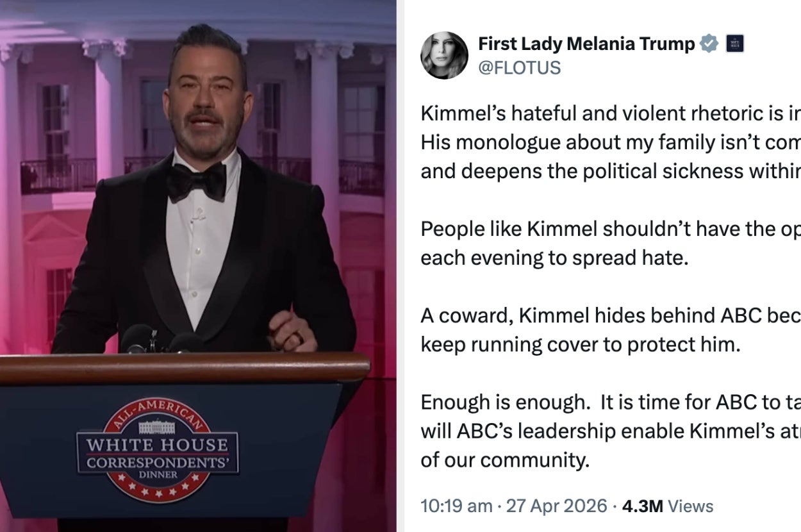Open the First Lady Melania Trump profile name
This screenshot has height=532, width=801.
586,44
